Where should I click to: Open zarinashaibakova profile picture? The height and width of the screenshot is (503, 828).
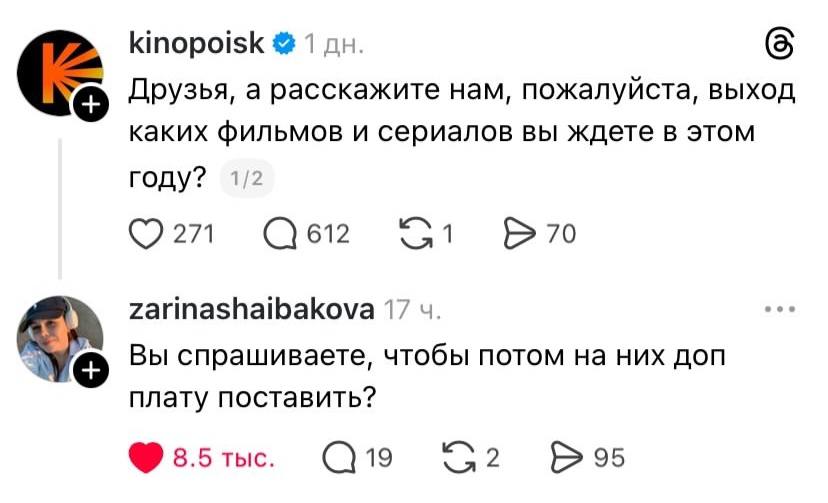[x=59, y=338]
